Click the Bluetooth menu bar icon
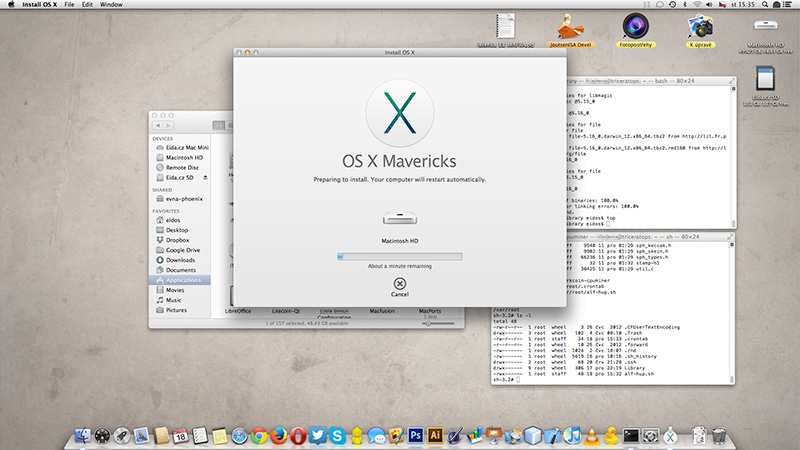Image resolution: width=800 pixels, height=450 pixels. click(685, 4)
